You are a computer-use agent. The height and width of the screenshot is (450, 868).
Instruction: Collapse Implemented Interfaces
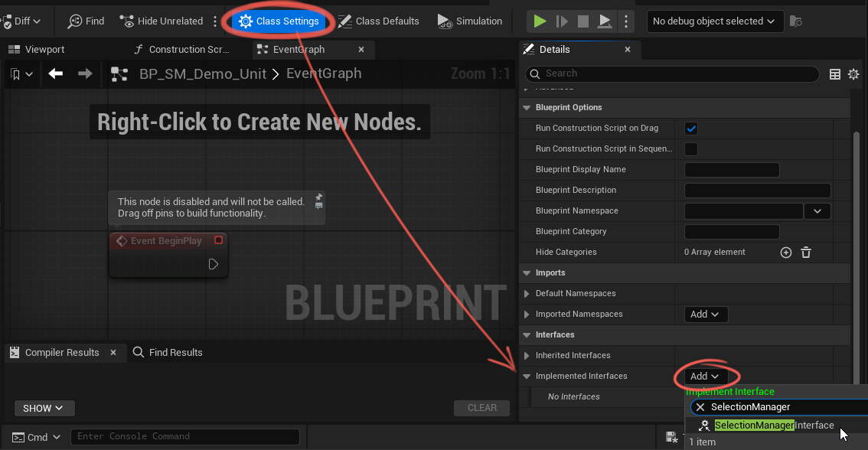[527, 377]
